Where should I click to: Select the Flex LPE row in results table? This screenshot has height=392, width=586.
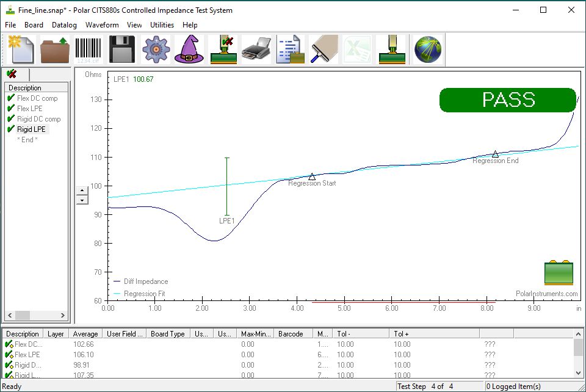coord(288,355)
